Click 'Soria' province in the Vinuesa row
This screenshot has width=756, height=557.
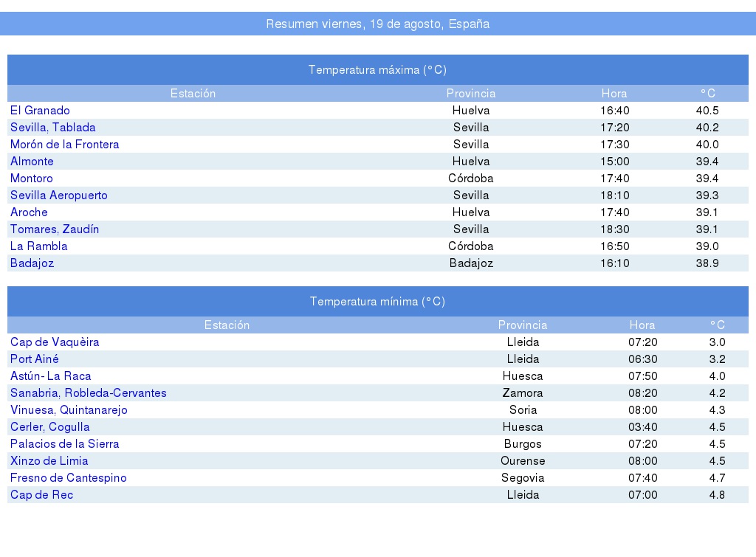(x=523, y=410)
